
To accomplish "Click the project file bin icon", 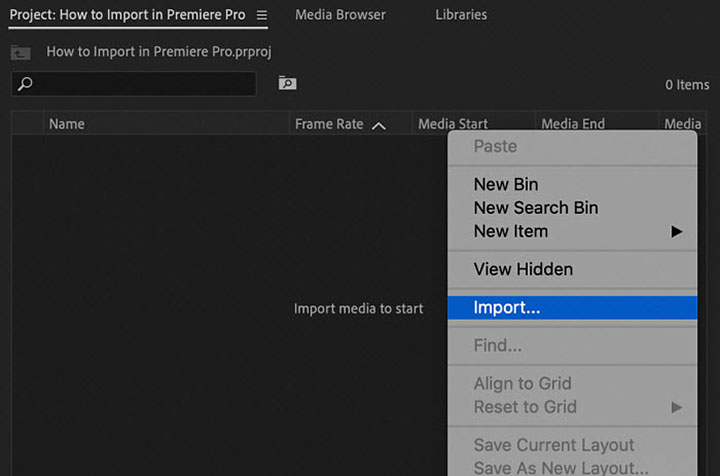I will pos(21,52).
